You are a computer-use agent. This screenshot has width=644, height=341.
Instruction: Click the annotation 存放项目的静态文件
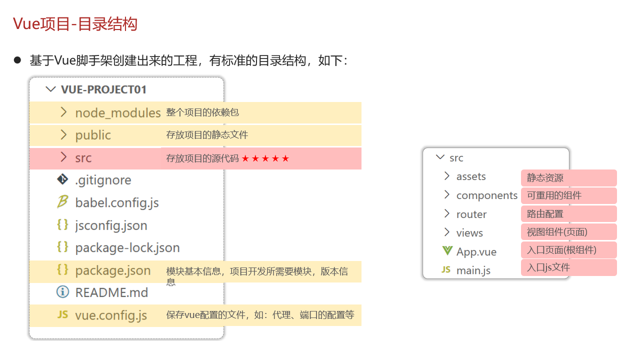pyautogui.click(x=207, y=135)
